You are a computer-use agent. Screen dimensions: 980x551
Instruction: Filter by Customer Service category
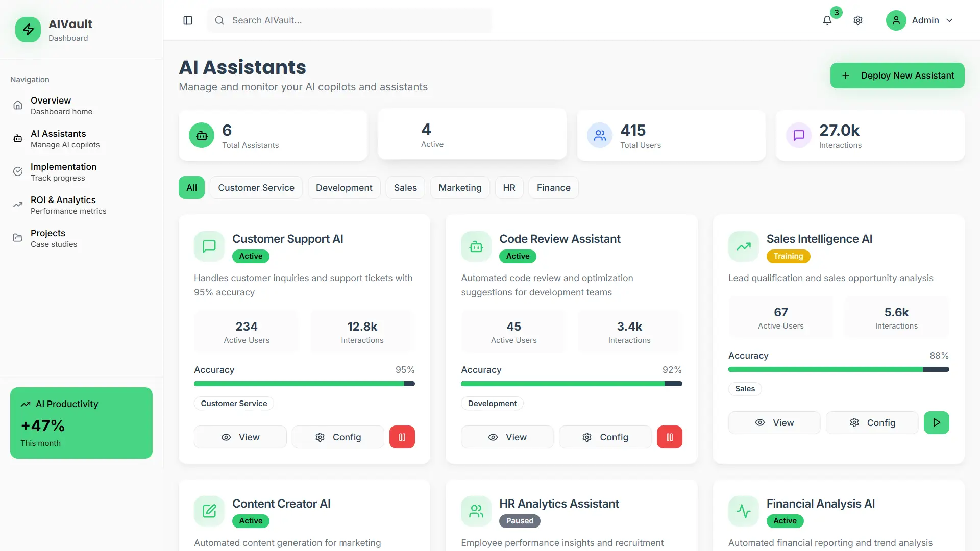(256, 188)
